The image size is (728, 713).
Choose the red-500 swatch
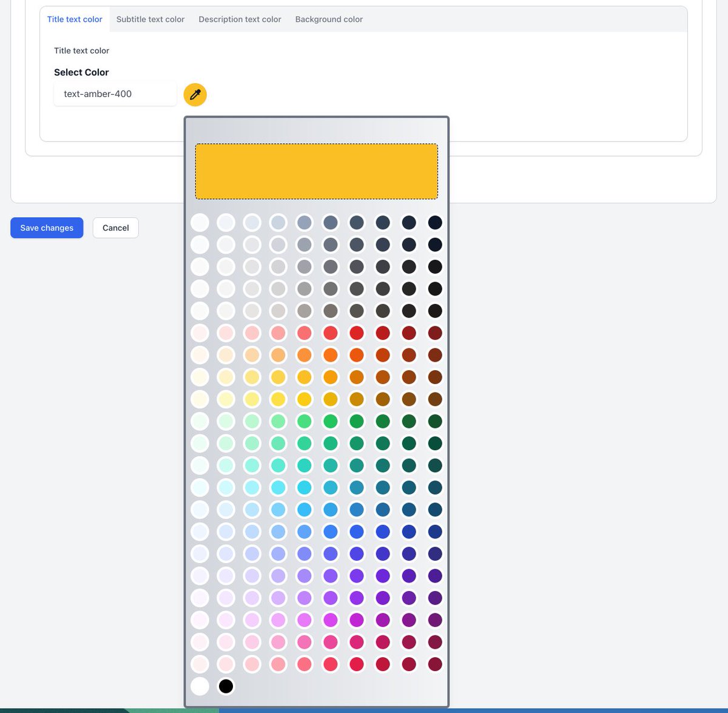point(331,333)
